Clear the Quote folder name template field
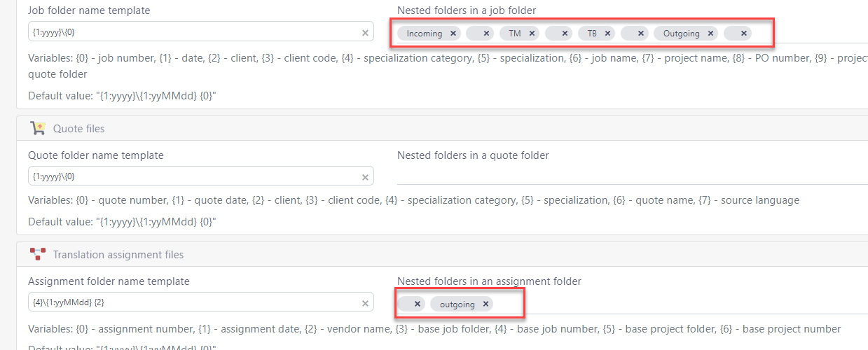Image resolution: width=868 pixels, height=350 pixels. (365, 177)
